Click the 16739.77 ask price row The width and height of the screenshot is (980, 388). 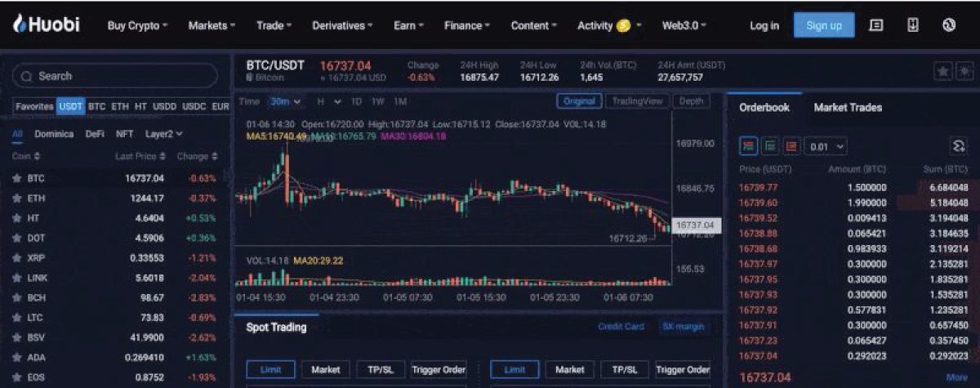pos(853,187)
